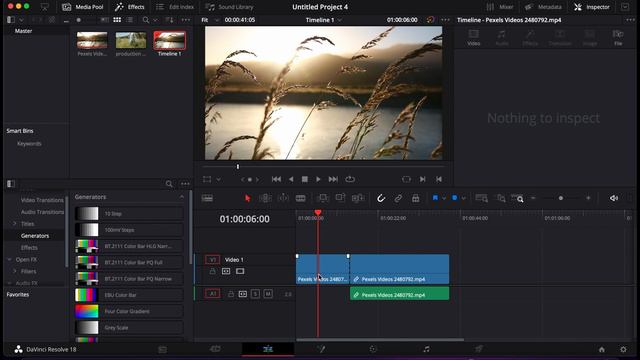Toggle timeline Snapping magnet icon
Viewport: 640px width, 360px height.
[x=381, y=198]
